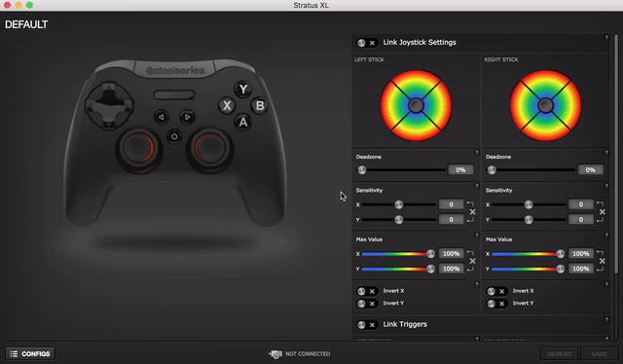
Task: Click right stick Max Value X slider
Action: coord(528,254)
